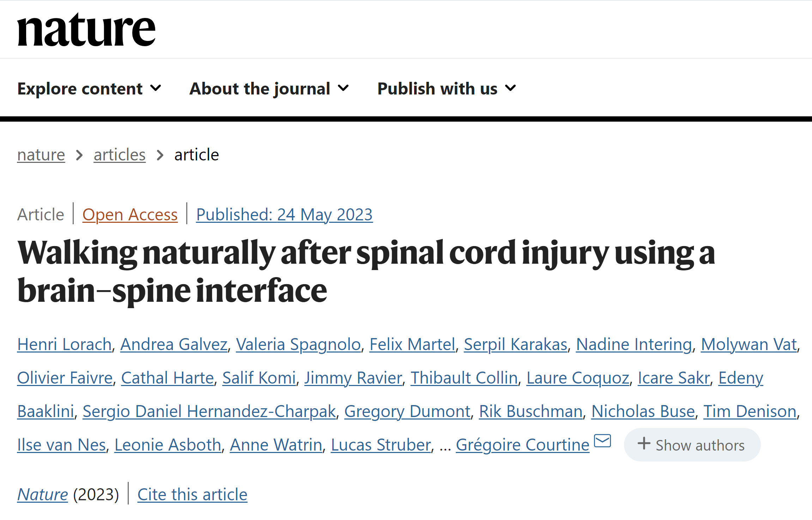The image size is (812, 520).
Task: Show all authors with Show authors button
Action: coord(692,445)
